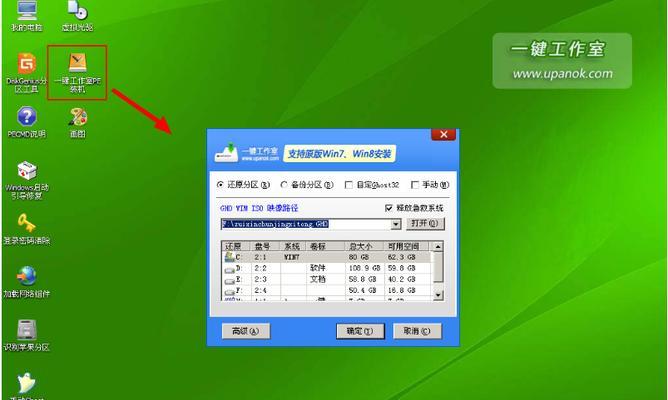The image size is (668, 400).
Task: Select the 还原分区 radio button
Action: pyautogui.click(x=220, y=185)
